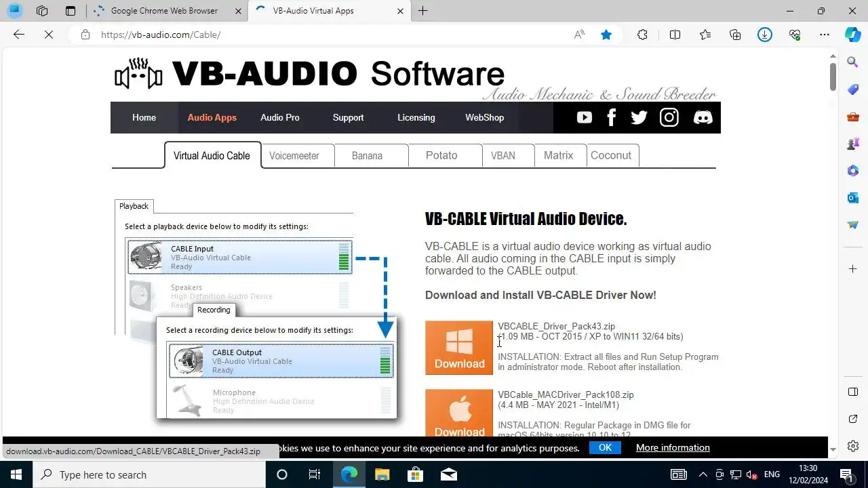This screenshot has height=488, width=868.
Task: Open Mail app from the taskbar
Action: coord(448,474)
